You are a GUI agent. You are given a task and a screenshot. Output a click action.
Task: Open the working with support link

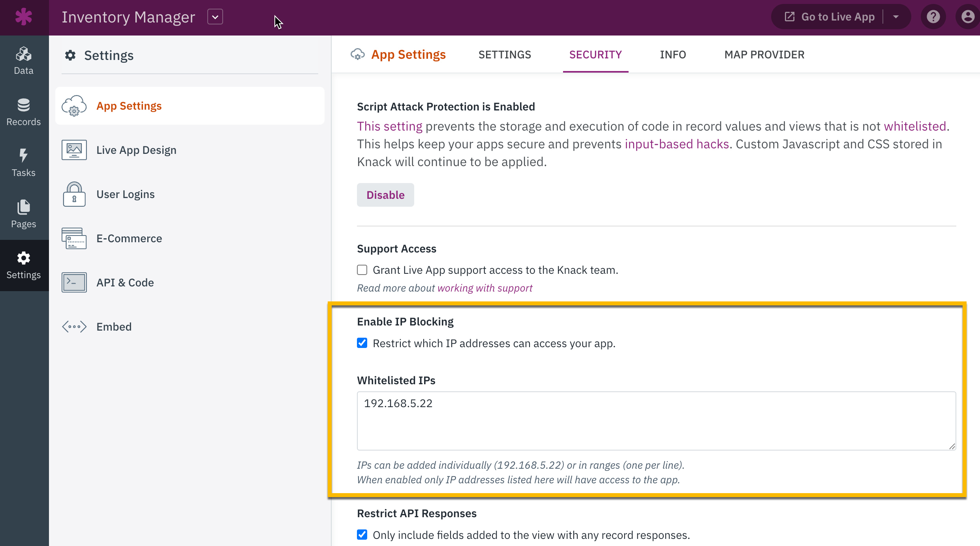tap(485, 288)
